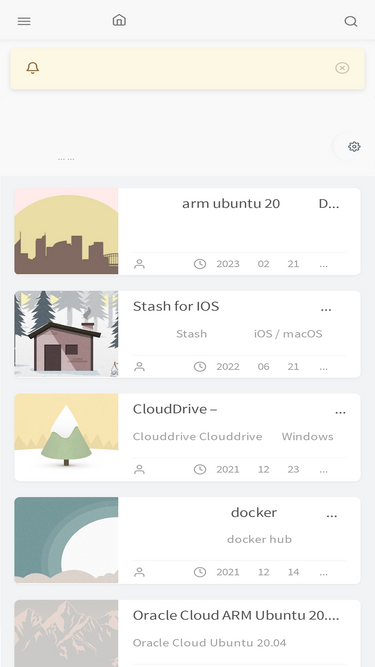Open the city skyline post thumbnail
Screen dimensions: 375x667
click(x=66, y=231)
